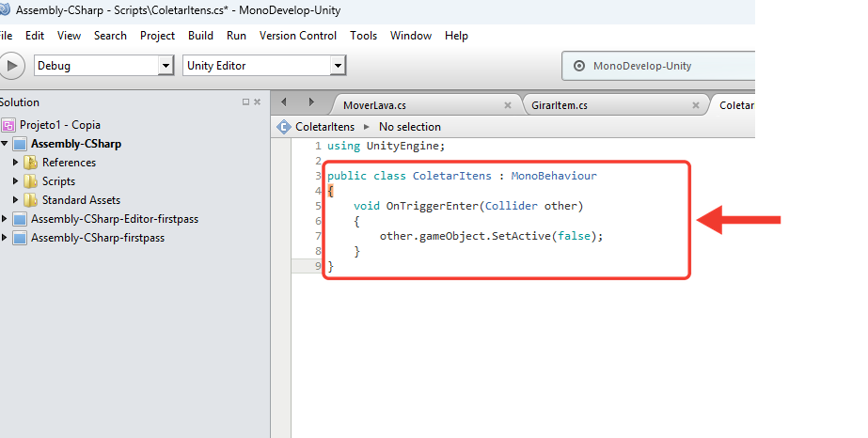868x438 pixels.
Task: Click the Standard Assets folder icon
Action: click(30, 200)
